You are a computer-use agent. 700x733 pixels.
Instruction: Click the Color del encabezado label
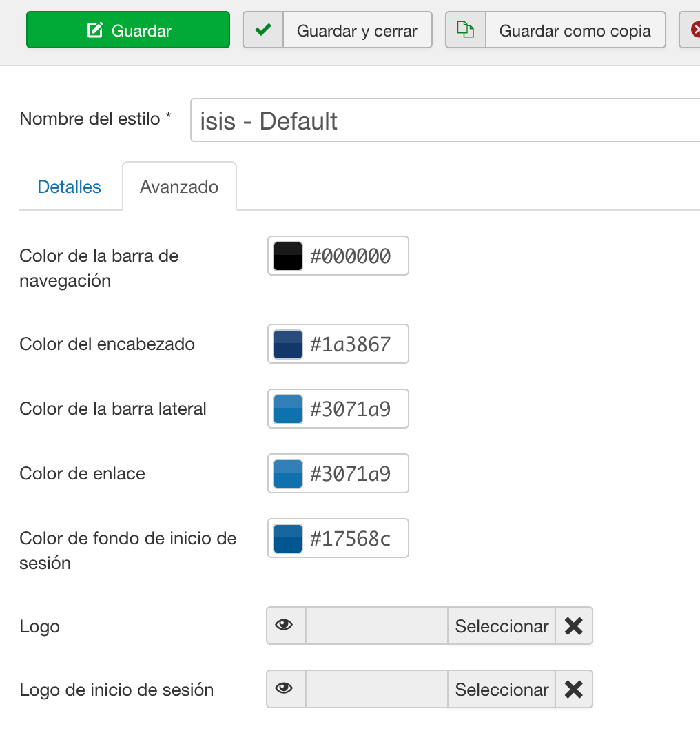(x=107, y=344)
